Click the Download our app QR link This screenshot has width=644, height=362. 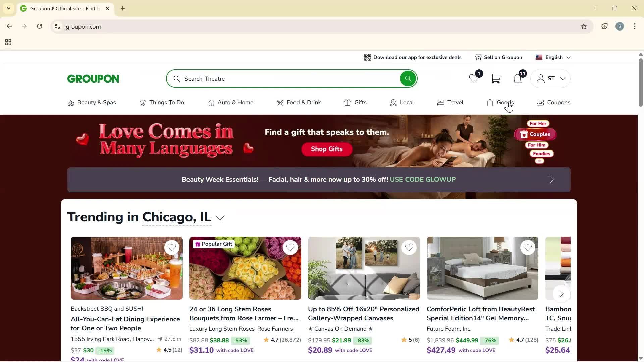(x=413, y=57)
